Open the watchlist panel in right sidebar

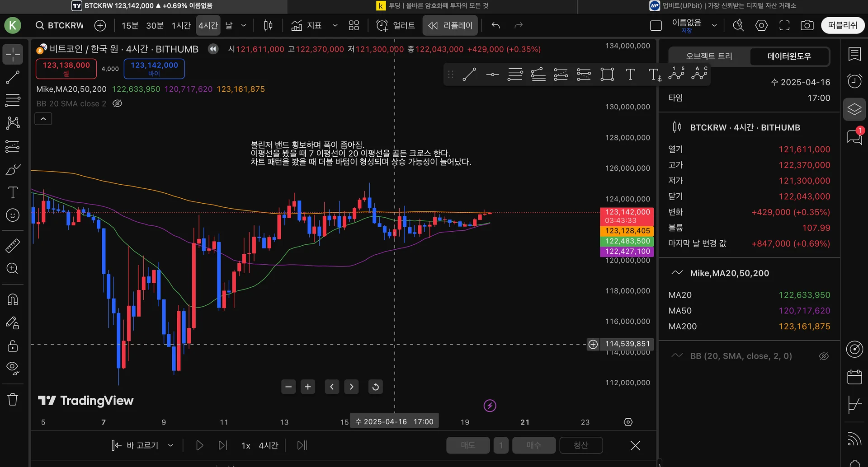pos(854,55)
